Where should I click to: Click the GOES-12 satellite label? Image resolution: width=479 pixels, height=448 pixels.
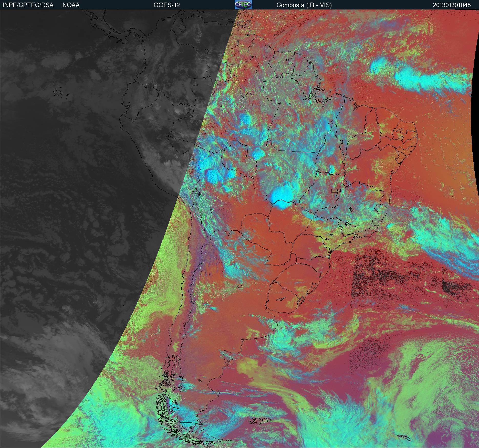coord(166,5)
